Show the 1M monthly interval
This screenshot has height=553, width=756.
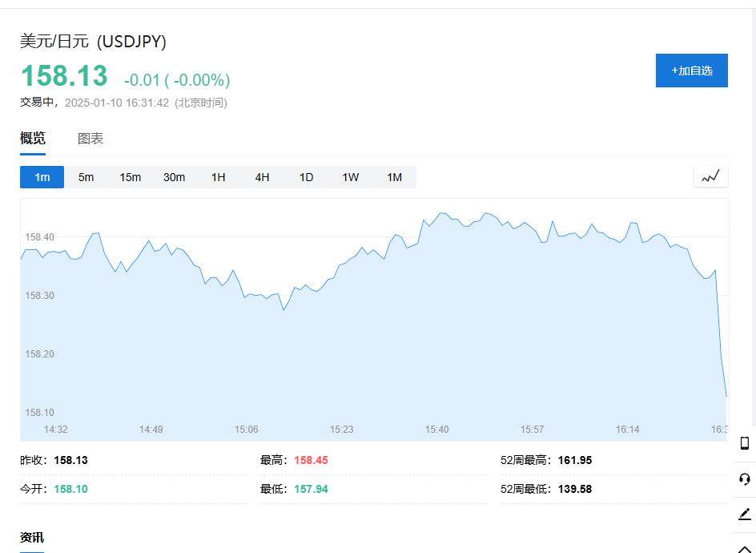[394, 177]
